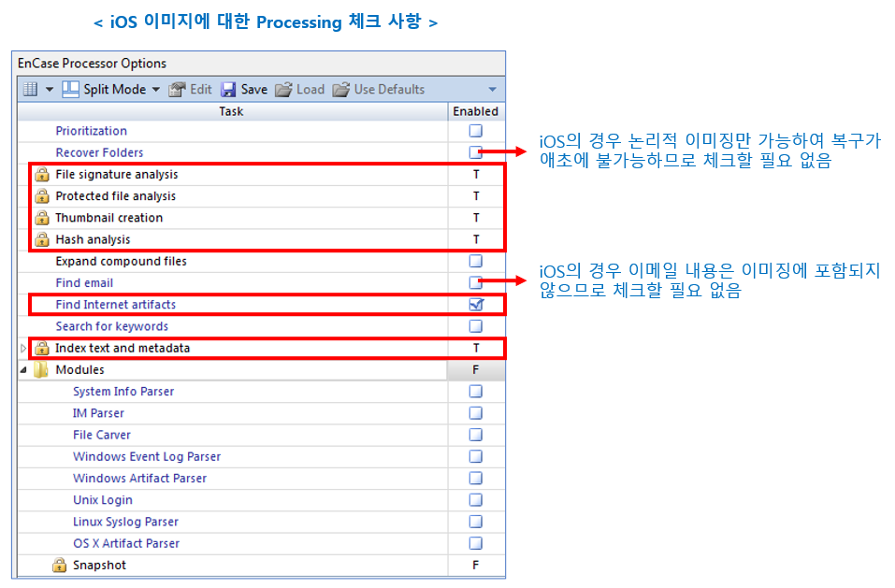Open the Find email task link

[x=84, y=283]
